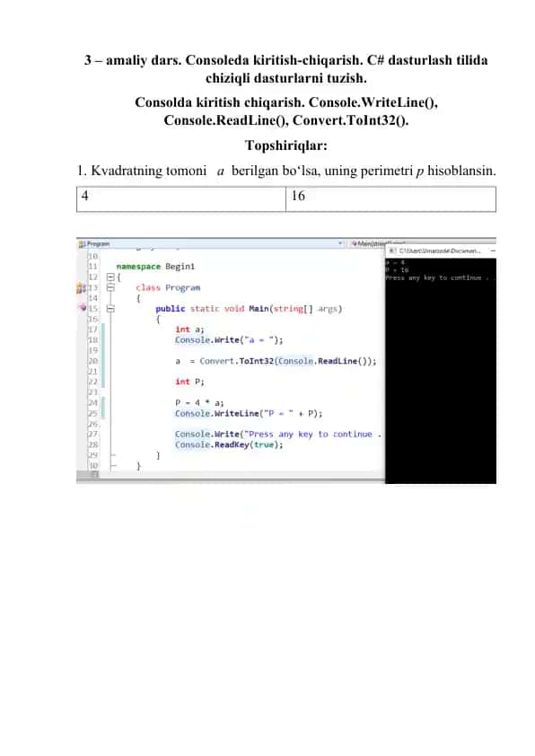Click the Console.WriteLine statement on line 25
The width and height of the screenshot is (535, 756).
(x=249, y=414)
